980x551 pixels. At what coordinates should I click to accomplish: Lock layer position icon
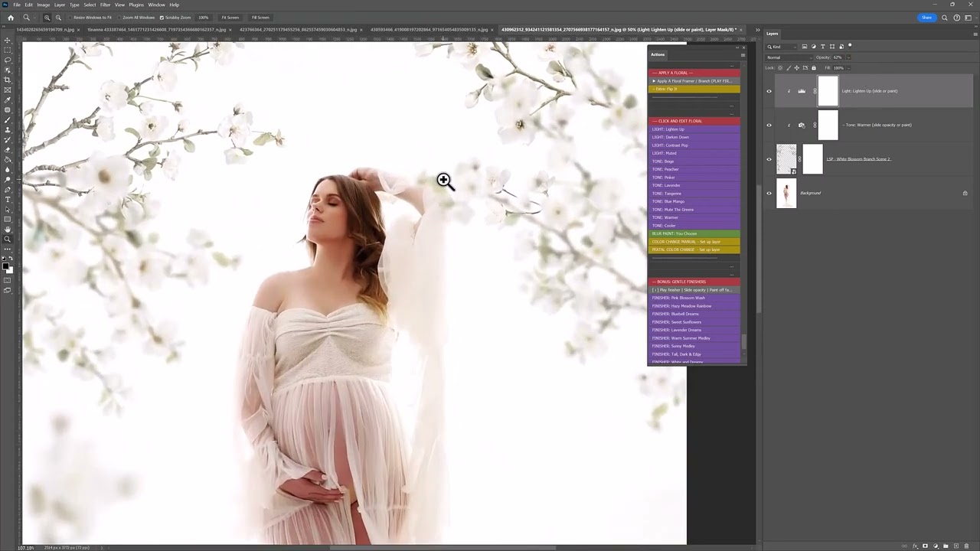click(x=796, y=67)
